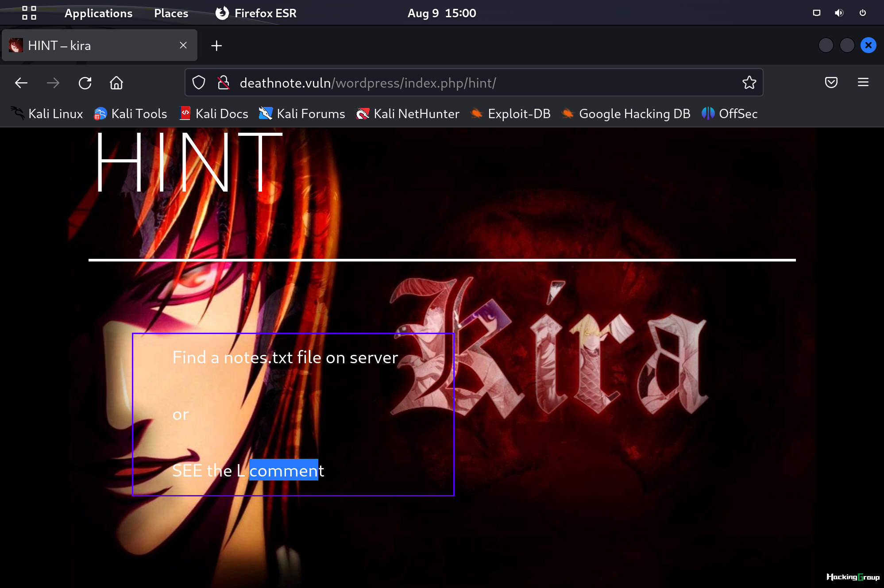The image size is (884, 588).
Task: Close the HINT – kira tab
Action: 183,45
